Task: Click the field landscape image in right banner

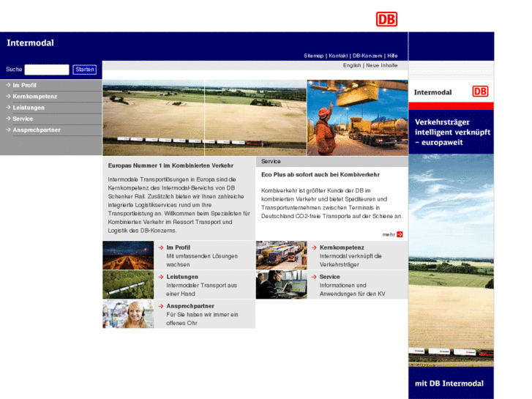Action: 452,260
